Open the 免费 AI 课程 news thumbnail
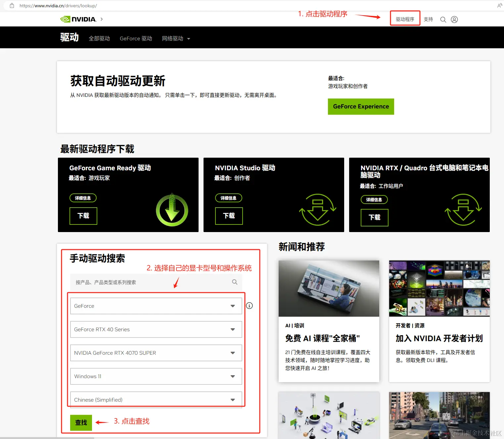 [x=329, y=288]
